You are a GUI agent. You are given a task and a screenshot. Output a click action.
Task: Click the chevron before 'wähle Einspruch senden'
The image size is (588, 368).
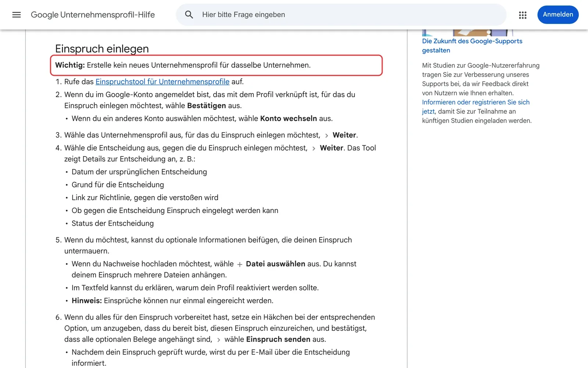click(x=218, y=340)
